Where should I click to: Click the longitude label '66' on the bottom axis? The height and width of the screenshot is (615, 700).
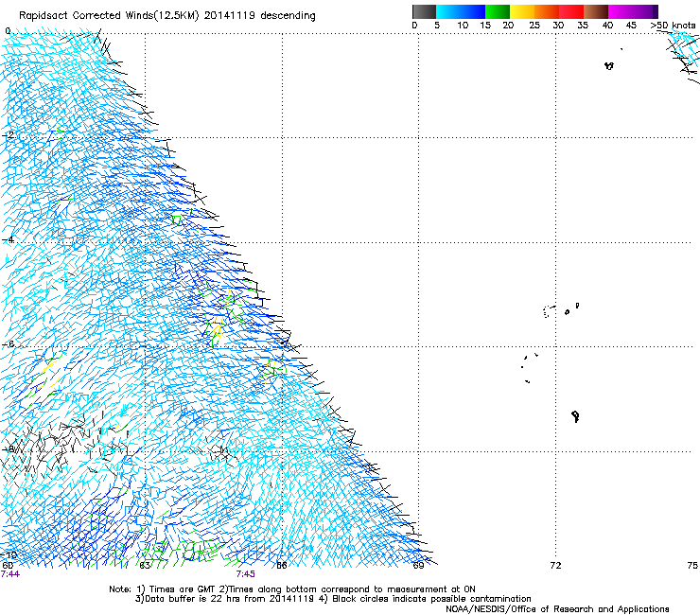(x=281, y=566)
